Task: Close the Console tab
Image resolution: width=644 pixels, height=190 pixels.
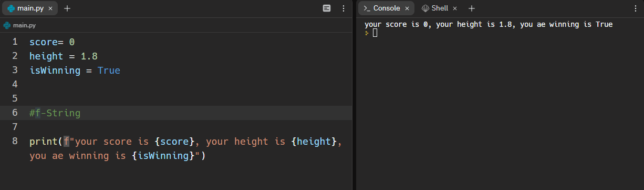Action: click(407, 8)
